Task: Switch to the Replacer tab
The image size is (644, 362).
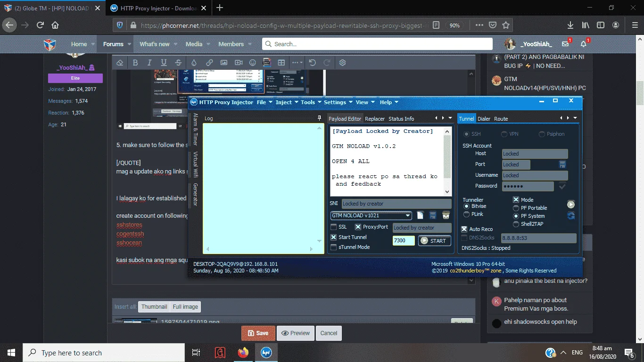Action: 375,119
